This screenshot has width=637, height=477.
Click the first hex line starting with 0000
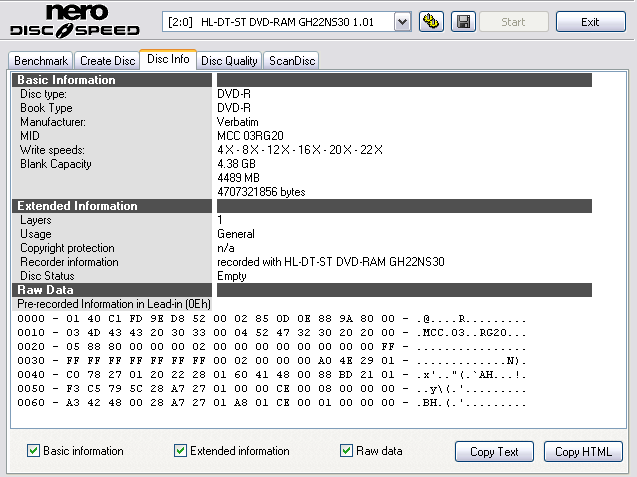tap(270, 317)
